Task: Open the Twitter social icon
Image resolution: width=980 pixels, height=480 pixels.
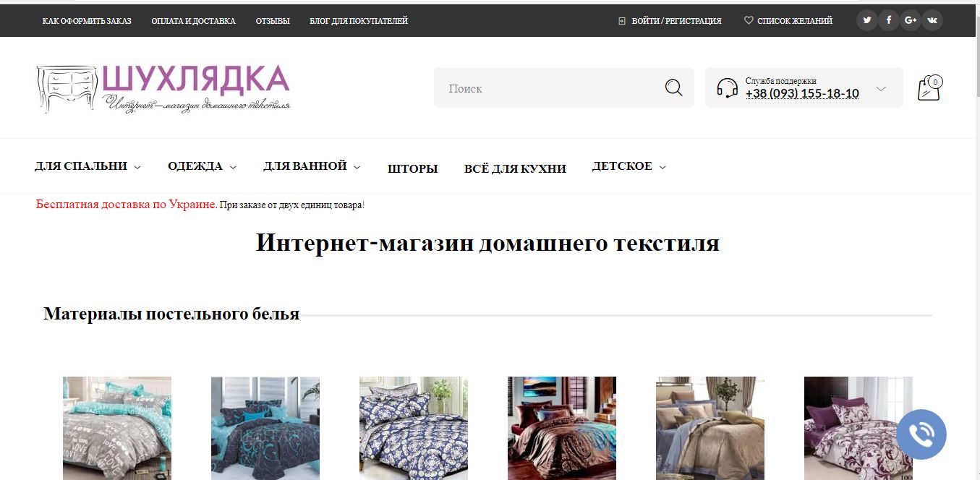Action: tap(866, 20)
